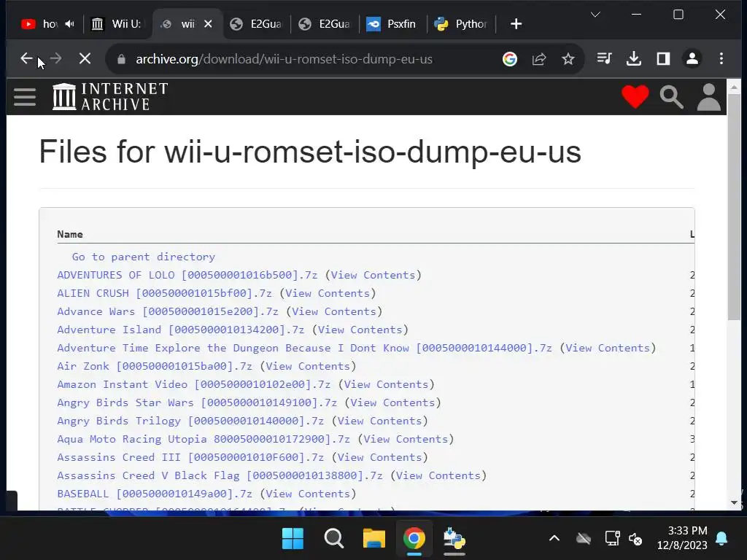Download Assassins Creed III 7z file
The width and height of the screenshot is (747, 560).
click(190, 457)
